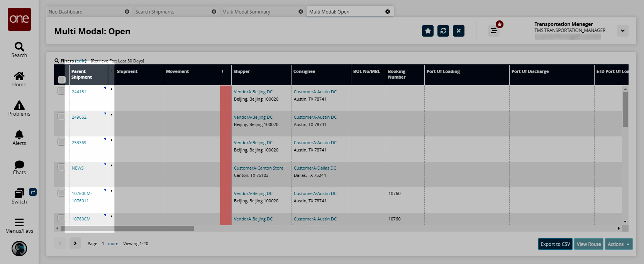
Task: Go to the next results page
Action: (75, 244)
